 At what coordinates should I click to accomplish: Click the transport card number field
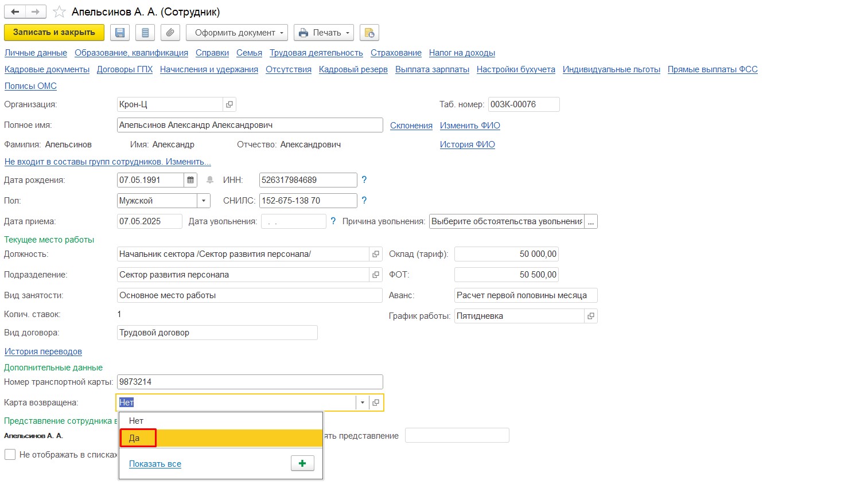[x=250, y=382]
